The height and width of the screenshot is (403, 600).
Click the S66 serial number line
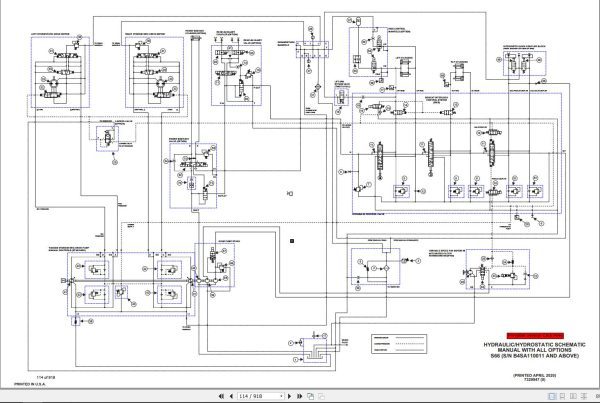[x=534, y=356]
